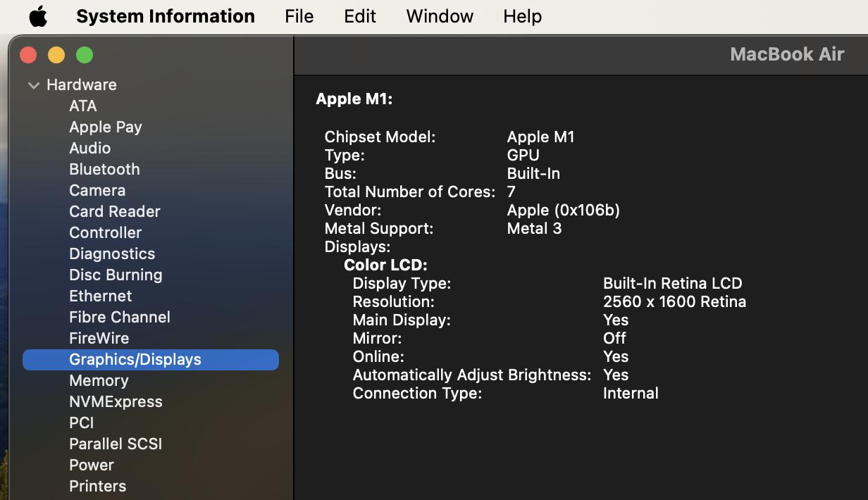
Task: View Camera information
Action: tap(97, 190)
